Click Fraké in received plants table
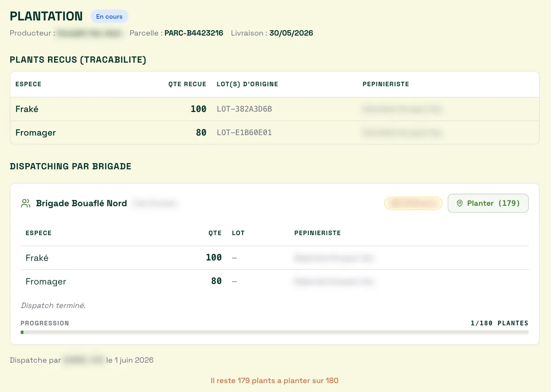This screenshot has width=551, height=392. click(x=27, y=109)
